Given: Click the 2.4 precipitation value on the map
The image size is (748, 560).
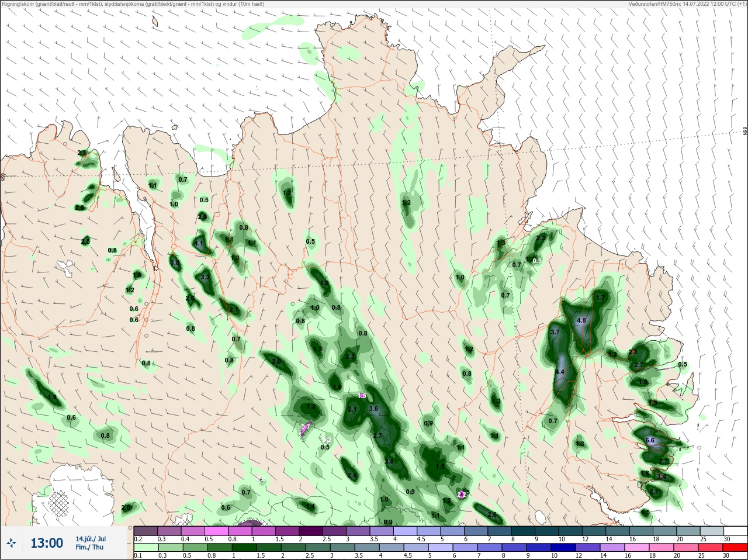Looking at the screenshot, I should 352,476.
